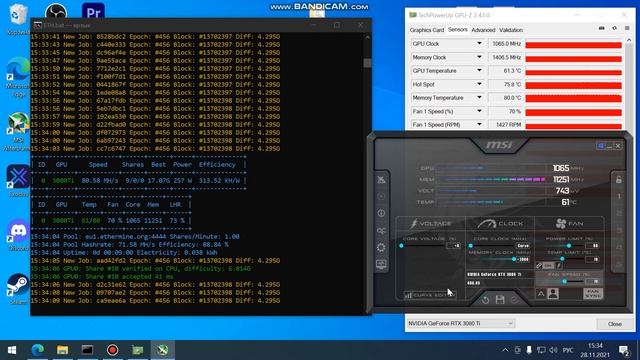Expand the Fan 1 Speed (%) dropdown
Image resolution: width=640 pixels, height=360 pixels.
[x=479, y=111]
